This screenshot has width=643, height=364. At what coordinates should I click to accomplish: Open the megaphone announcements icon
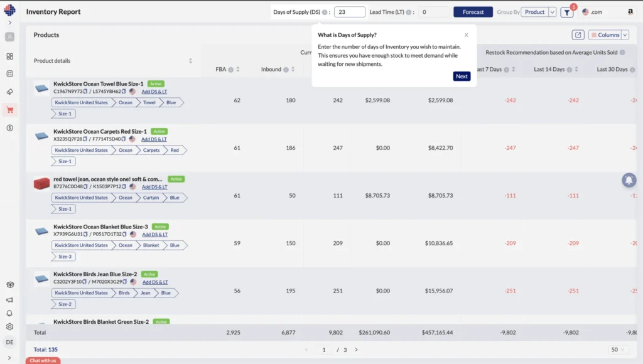(x=9, y=299)
